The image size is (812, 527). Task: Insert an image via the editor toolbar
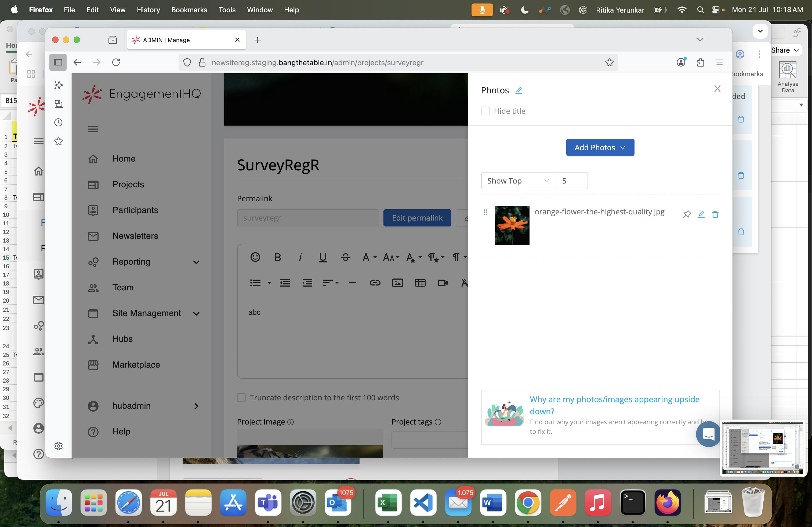[397, 283]
